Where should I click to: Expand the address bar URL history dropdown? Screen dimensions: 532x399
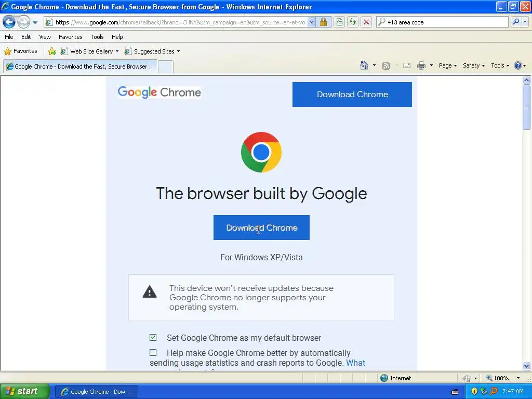coord(311,22)
